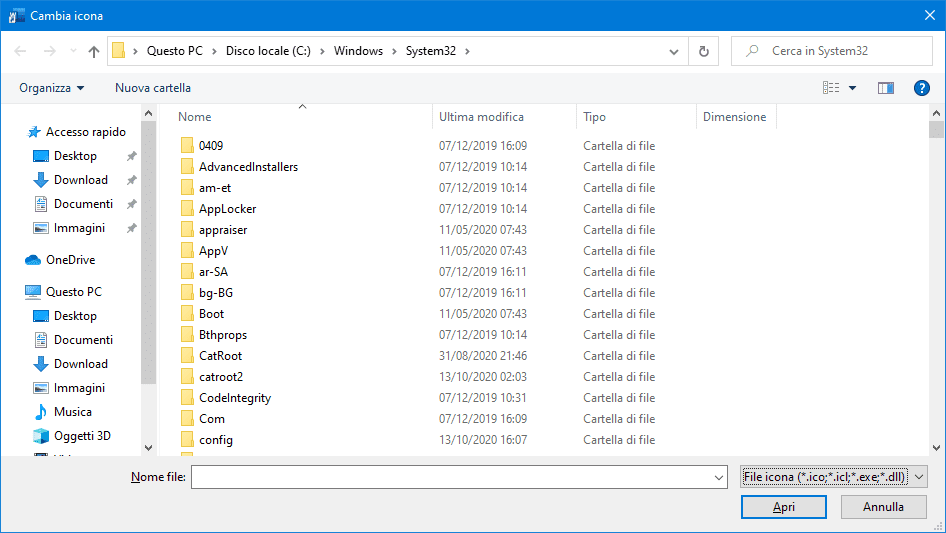The image size is (946, 533).
Task: Expand the Nome file history dropdown
Action: tap(719, 478)
